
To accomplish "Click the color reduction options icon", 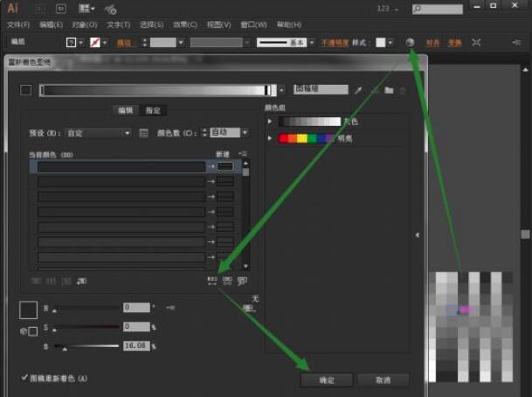I will pos(143,133).
